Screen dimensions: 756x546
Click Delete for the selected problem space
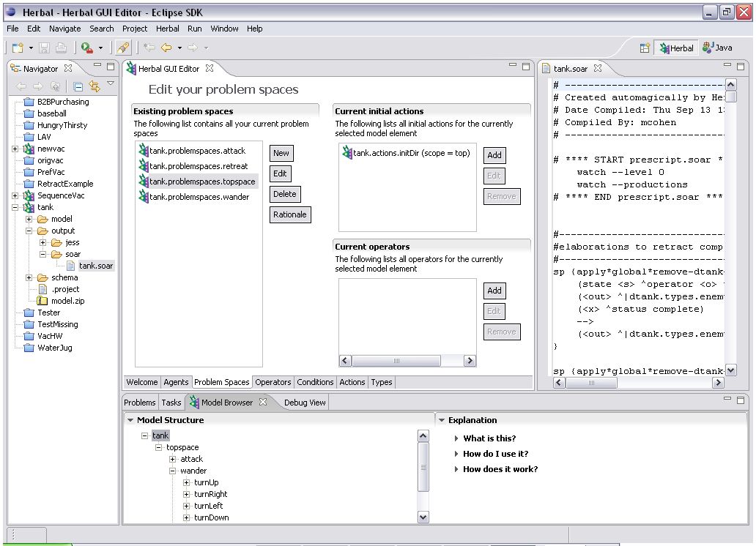point(284,194)
